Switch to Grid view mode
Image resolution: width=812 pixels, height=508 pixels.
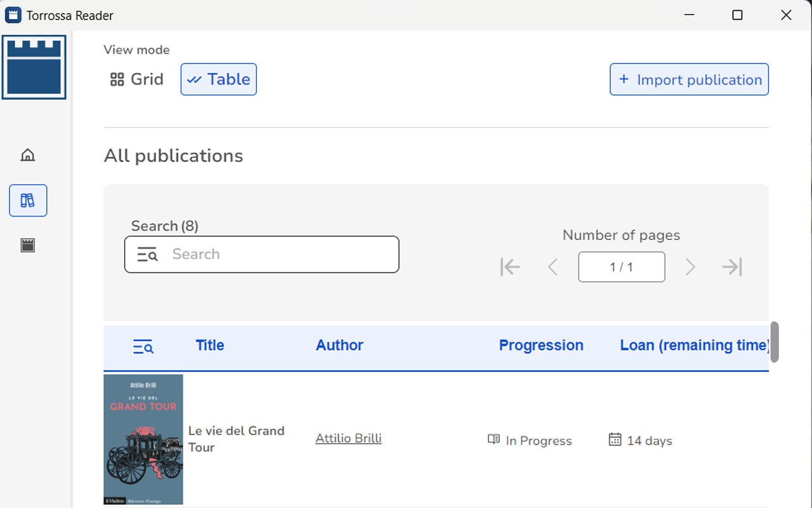[x=136, y=79]
